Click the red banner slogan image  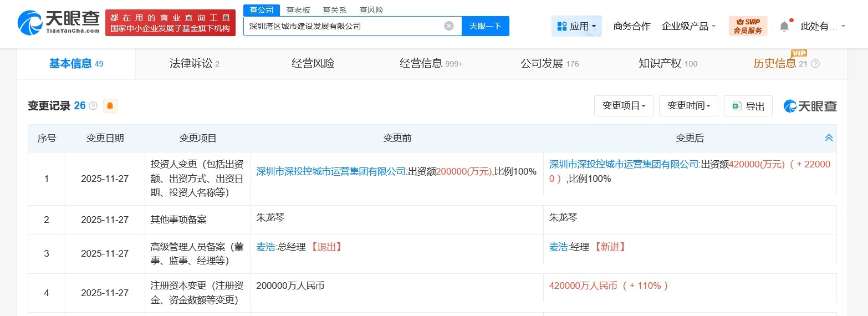coord(170,23)
